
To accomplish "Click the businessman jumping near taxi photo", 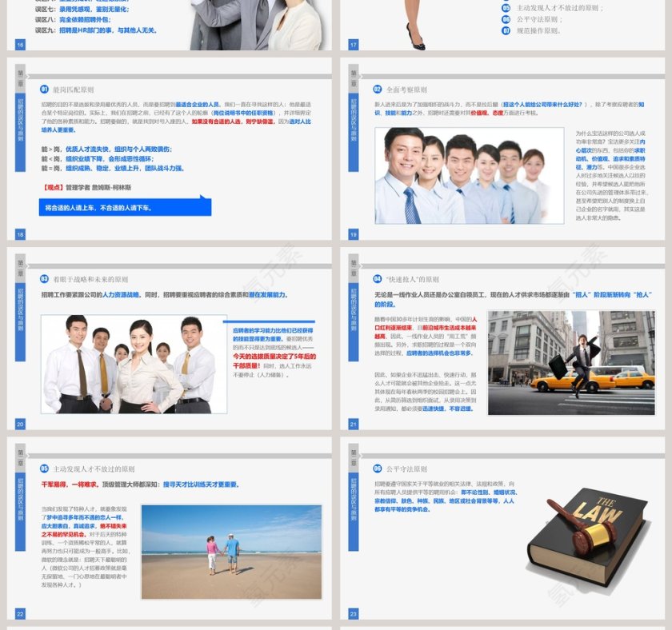I will pos(571,362).
